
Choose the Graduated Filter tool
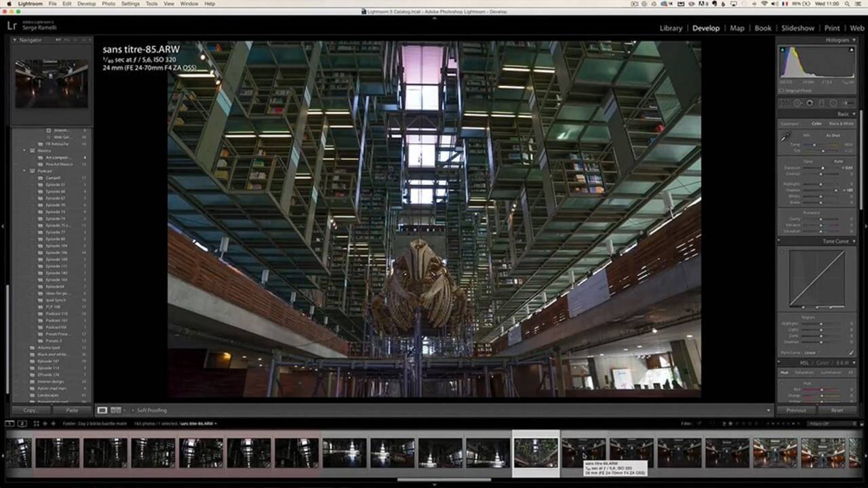pyautogui.click(x=821, y=103)
